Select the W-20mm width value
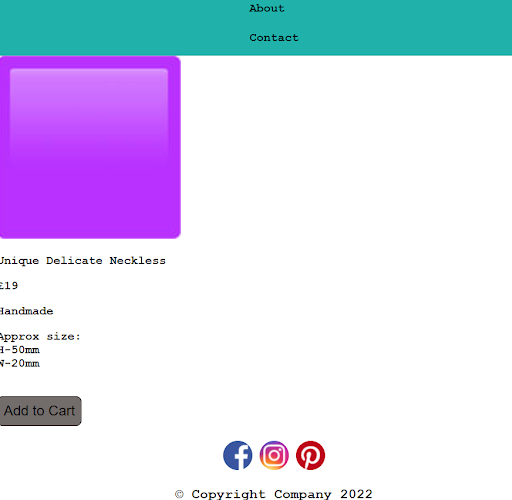This screenshot has height=500, width=512. point(20,363)
